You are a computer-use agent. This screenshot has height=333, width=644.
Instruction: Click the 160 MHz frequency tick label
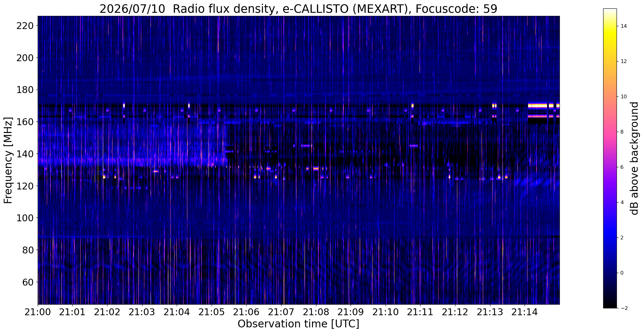pos(25,122)
